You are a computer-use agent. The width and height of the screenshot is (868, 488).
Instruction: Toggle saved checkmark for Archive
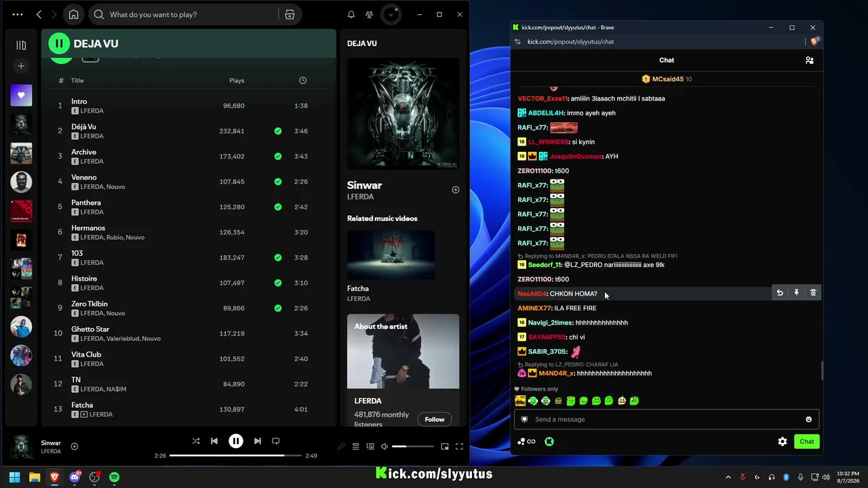278,156
